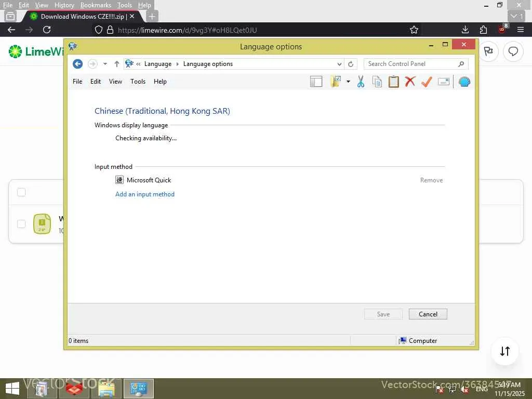Open Firefox extensions puzzle icon
532x399 pixels.
(484, 30)
